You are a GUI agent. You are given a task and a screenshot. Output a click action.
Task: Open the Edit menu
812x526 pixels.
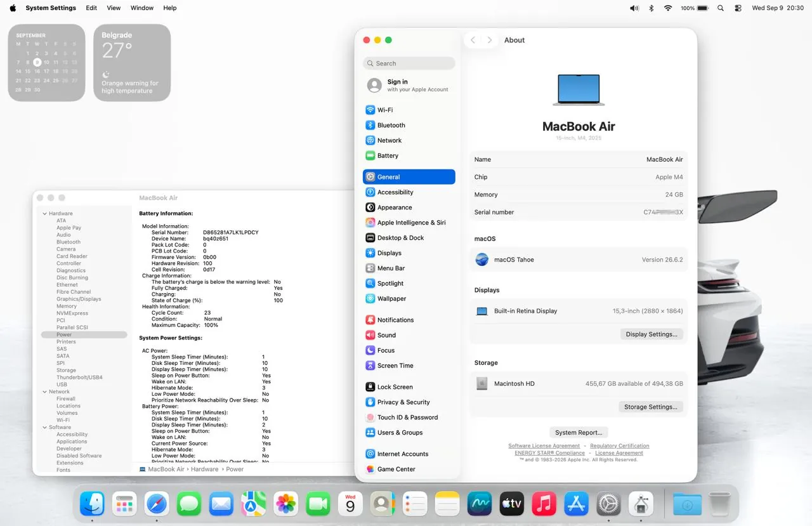[x=91, y=8]
